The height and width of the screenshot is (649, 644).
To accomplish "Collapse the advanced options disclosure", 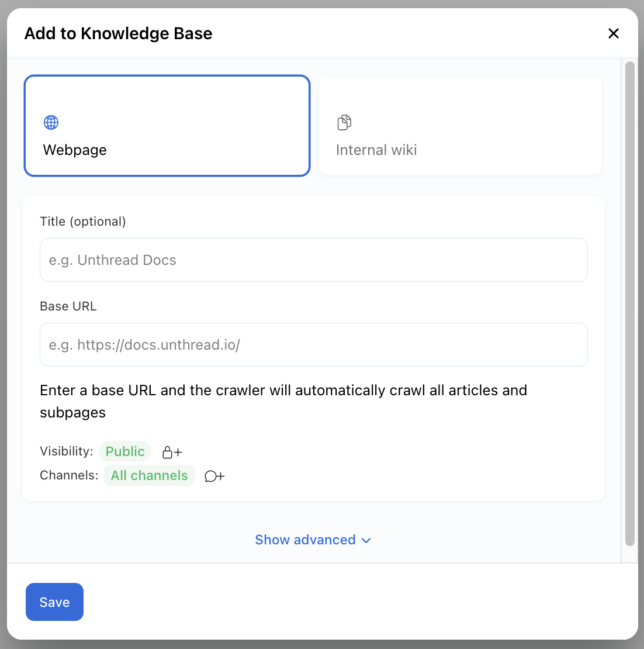I will coord(313,540).
